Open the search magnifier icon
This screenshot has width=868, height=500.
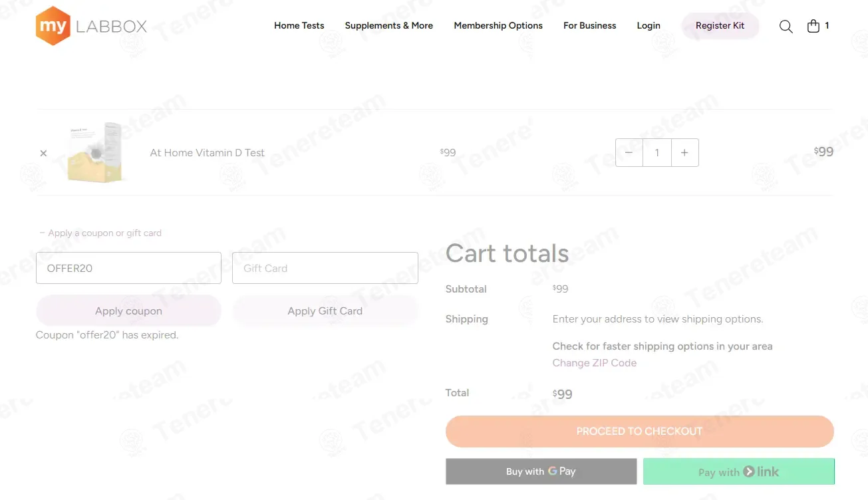click(786, 26)
